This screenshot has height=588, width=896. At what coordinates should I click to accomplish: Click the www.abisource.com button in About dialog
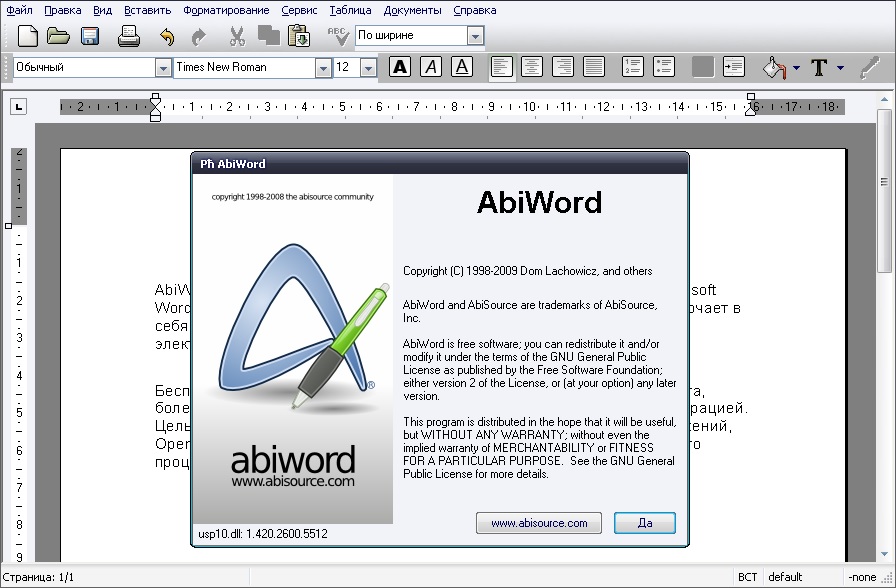pos(539,523)
